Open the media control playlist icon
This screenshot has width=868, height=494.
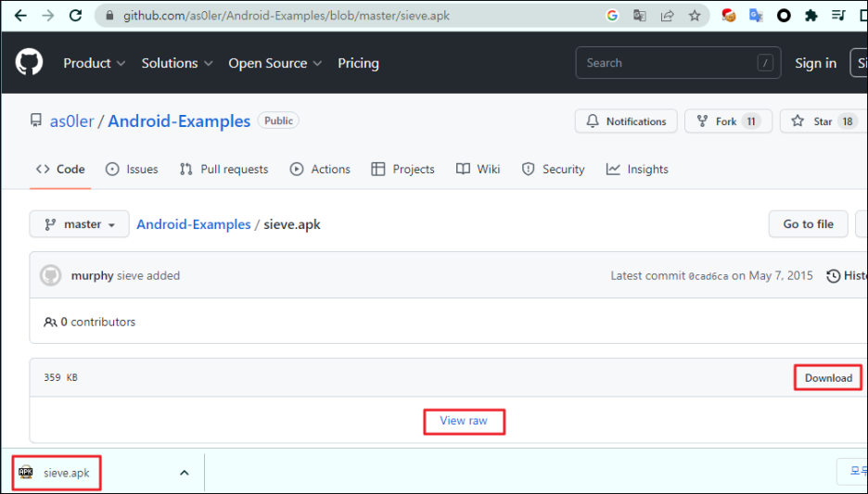838,16
